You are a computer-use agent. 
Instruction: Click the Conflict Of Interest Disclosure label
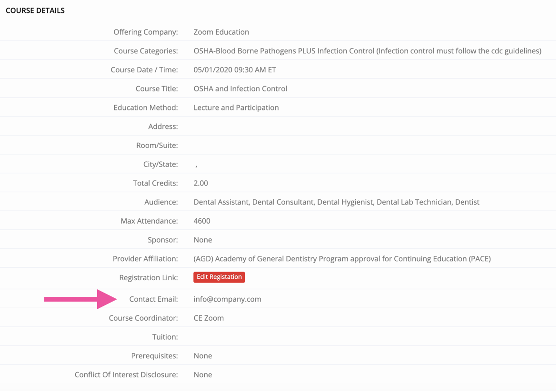[126, 374]
